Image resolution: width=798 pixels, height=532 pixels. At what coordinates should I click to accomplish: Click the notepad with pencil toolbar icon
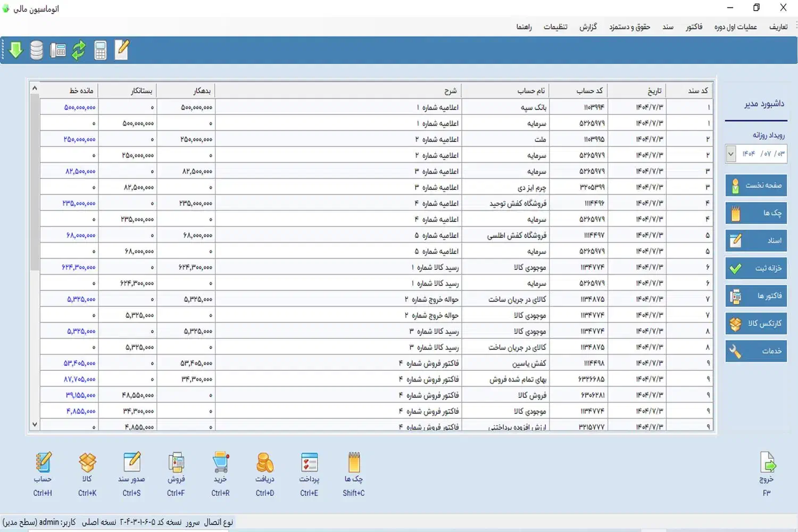(x=122, y=50)
